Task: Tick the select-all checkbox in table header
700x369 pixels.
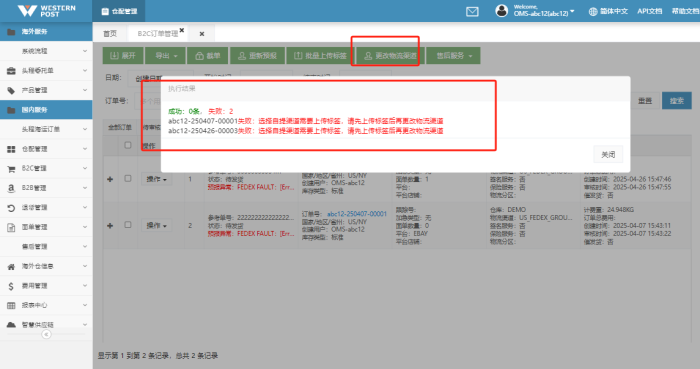Action: 128,145
